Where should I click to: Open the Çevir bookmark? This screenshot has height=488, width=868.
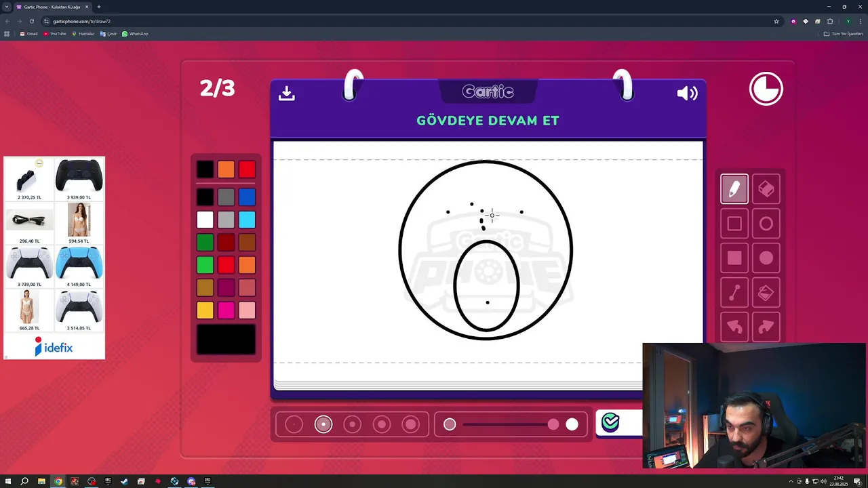(x=108, y=34)
